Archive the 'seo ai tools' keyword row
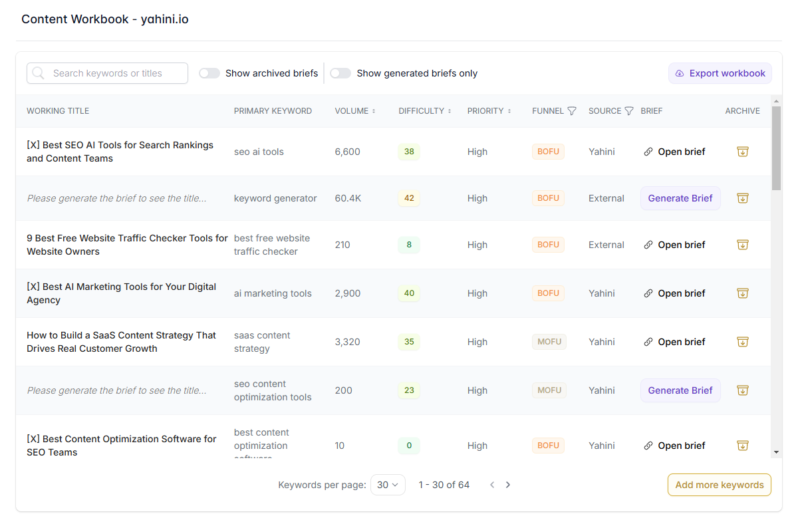Viewport: 798px width, 532px height. pos(743,152)
